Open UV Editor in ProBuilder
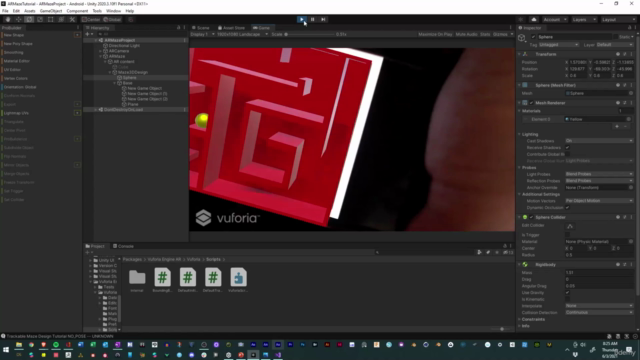The width and height of the screenshot is (640, 360). click(x=12, y=70)
